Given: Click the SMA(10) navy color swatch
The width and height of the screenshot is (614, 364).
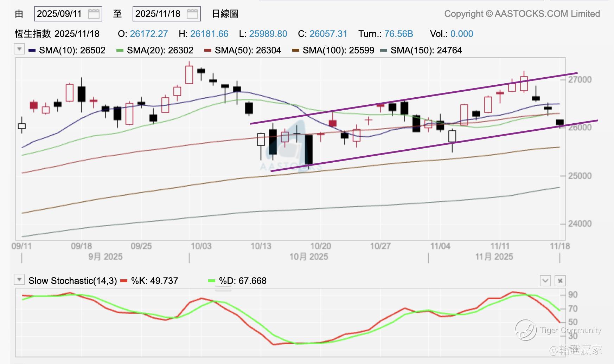Looking at the screenshot, I should click(32, 51).
